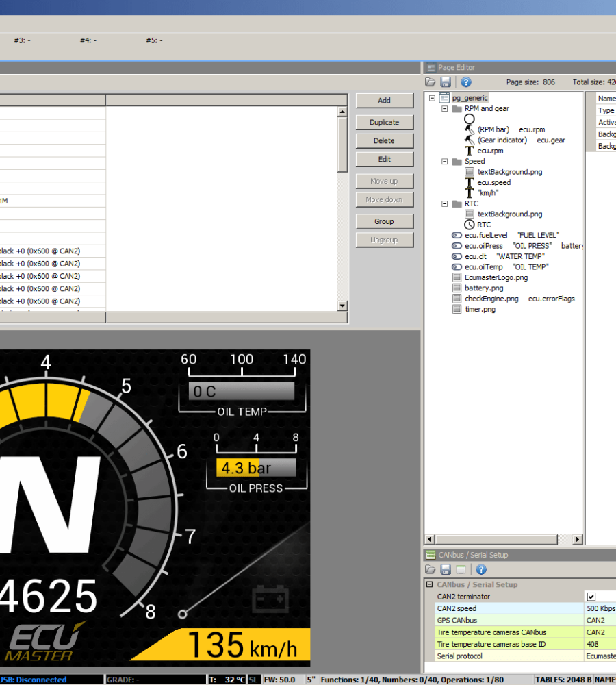Screen dimensions: 616x685
Task: Open the Page Editor help icon
Action: tap(466, 82)
